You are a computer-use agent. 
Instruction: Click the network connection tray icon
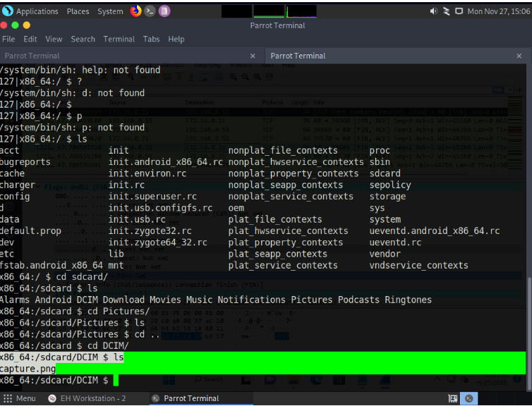[447, 11]
